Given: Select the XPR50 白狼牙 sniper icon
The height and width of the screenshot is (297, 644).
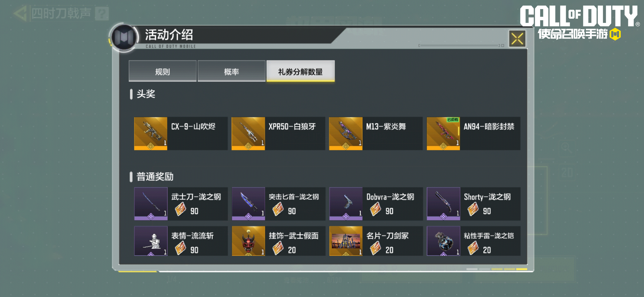Looking at the screenshot, I should [x=248, y=133].
